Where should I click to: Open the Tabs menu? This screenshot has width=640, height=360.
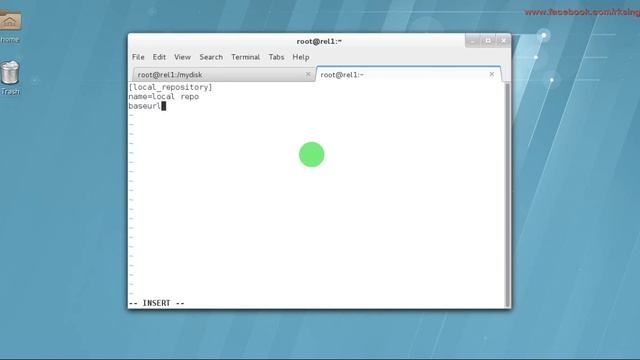[x=276, y=57]
